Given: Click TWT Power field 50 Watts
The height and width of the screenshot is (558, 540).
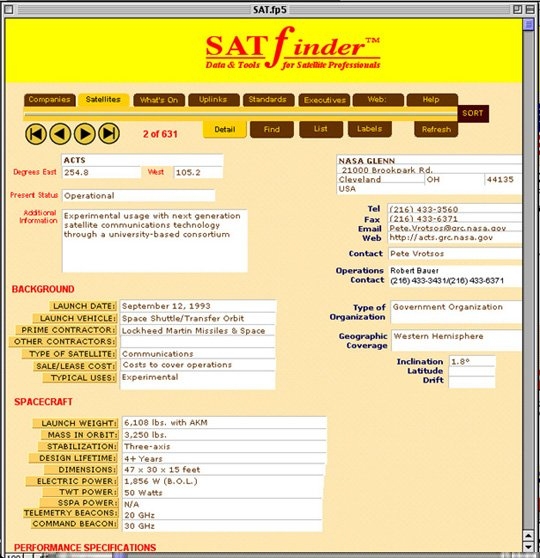Looking at the screenshot, I should pos(222,493).
